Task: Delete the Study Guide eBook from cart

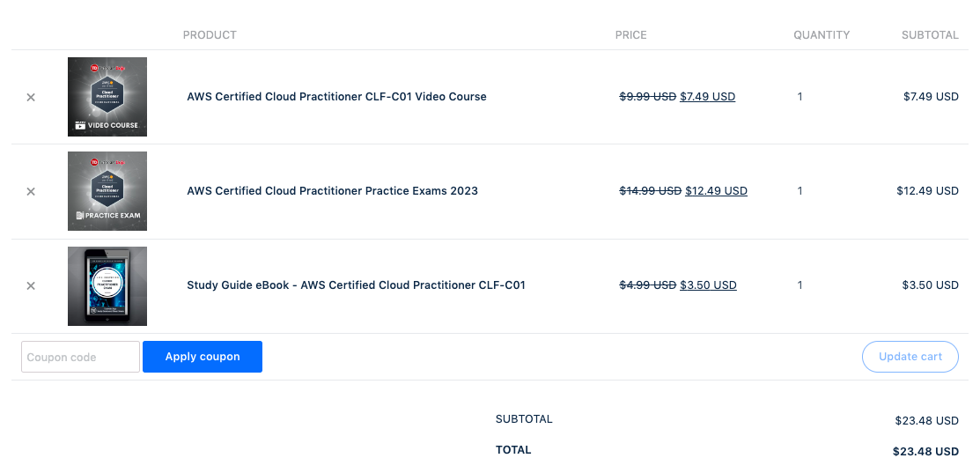Action: pos(31,285)
